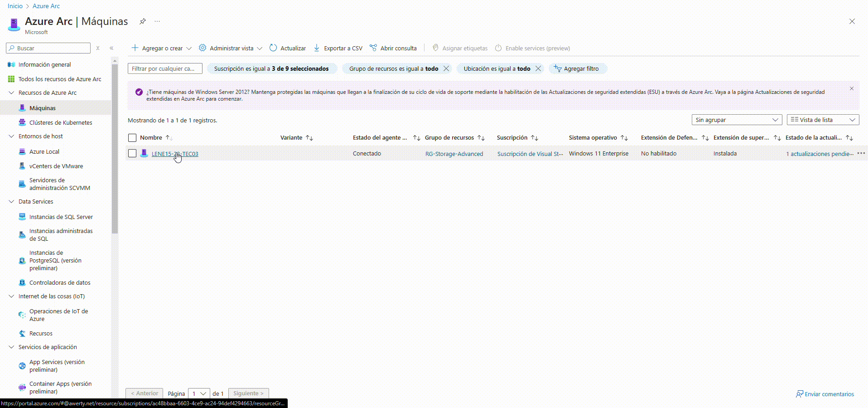Image resolution: width=868 pixels, height=408 pixels.
Task: Select the LENE15 machine row checkbox
Action: [x=132, y=153]
